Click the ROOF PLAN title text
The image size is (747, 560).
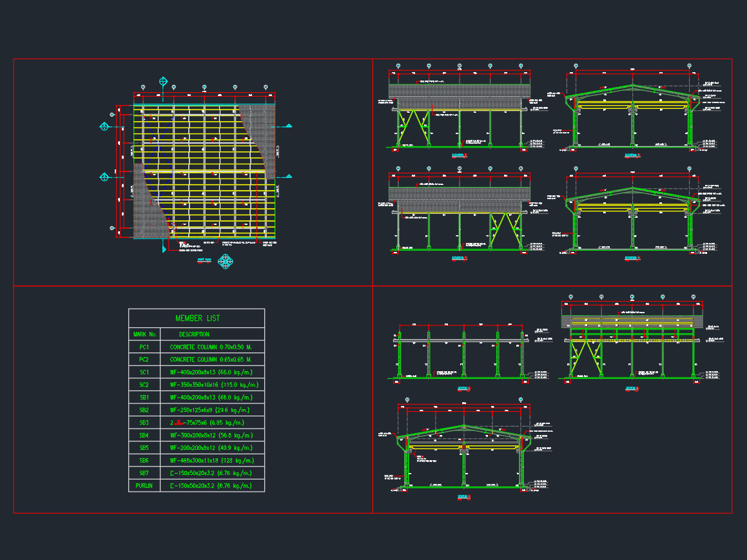204,259
